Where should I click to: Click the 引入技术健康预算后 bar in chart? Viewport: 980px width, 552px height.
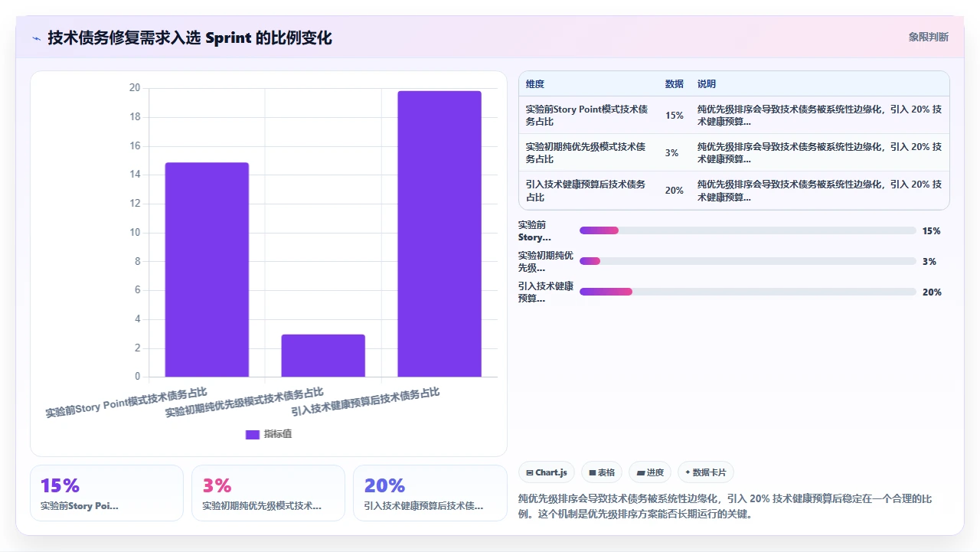(x=439, y=234)
